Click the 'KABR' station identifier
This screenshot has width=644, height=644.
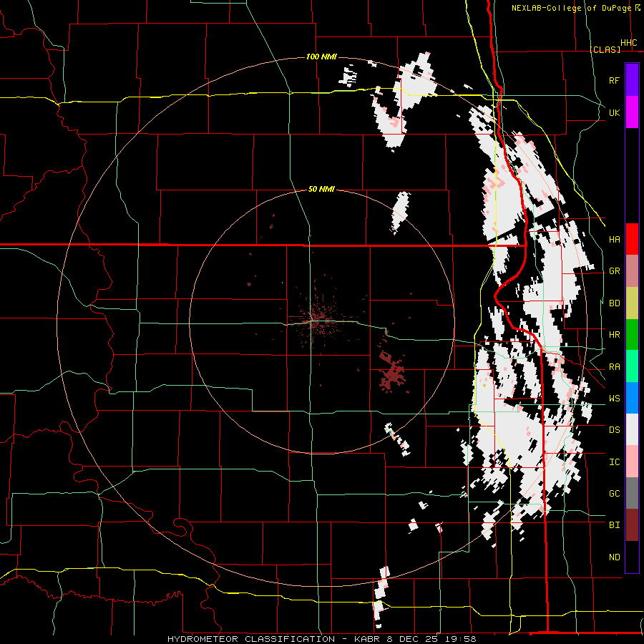pyautogui.click(x=369, y=639)
